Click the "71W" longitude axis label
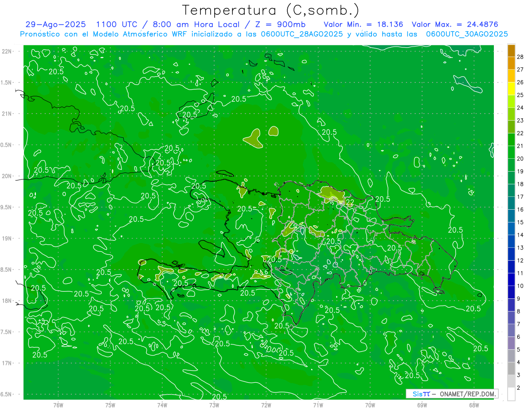 [318, 405]
